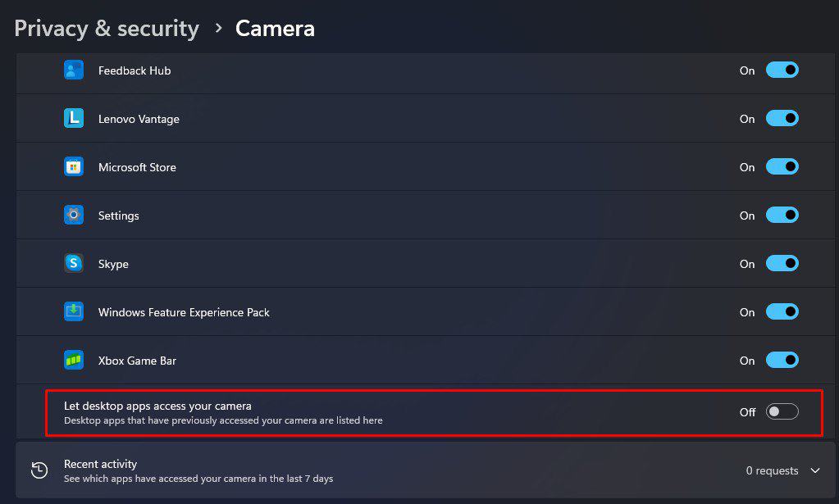Screen dimensions: 839x504
Task: Disable Windows Feature Experience Pack camera toggle
Action: (x=782, y=312)
